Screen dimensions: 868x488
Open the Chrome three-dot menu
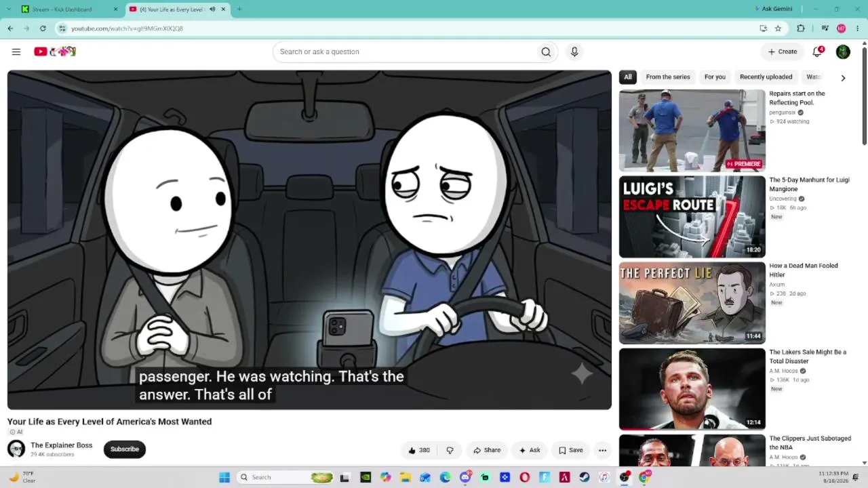(858, 28)
